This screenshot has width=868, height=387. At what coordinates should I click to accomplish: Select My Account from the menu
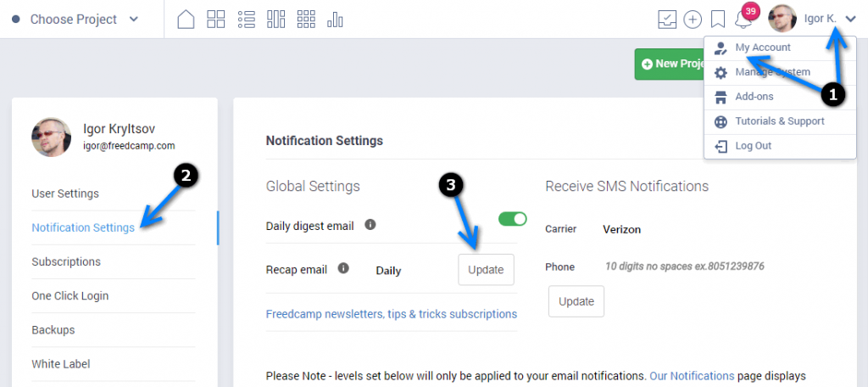coord(780,48)
